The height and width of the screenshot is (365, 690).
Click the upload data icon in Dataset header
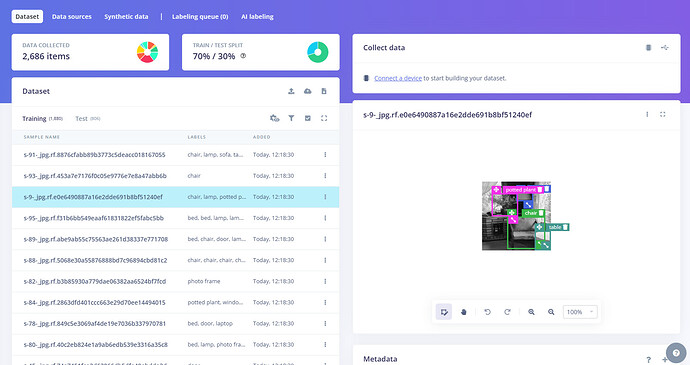coord(291,91)
